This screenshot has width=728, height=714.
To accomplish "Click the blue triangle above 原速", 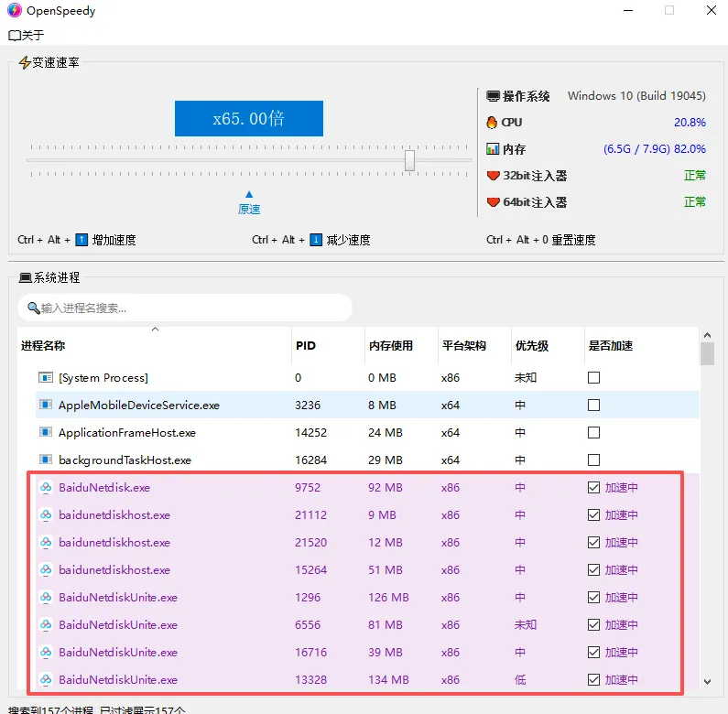I will [249, 194].
